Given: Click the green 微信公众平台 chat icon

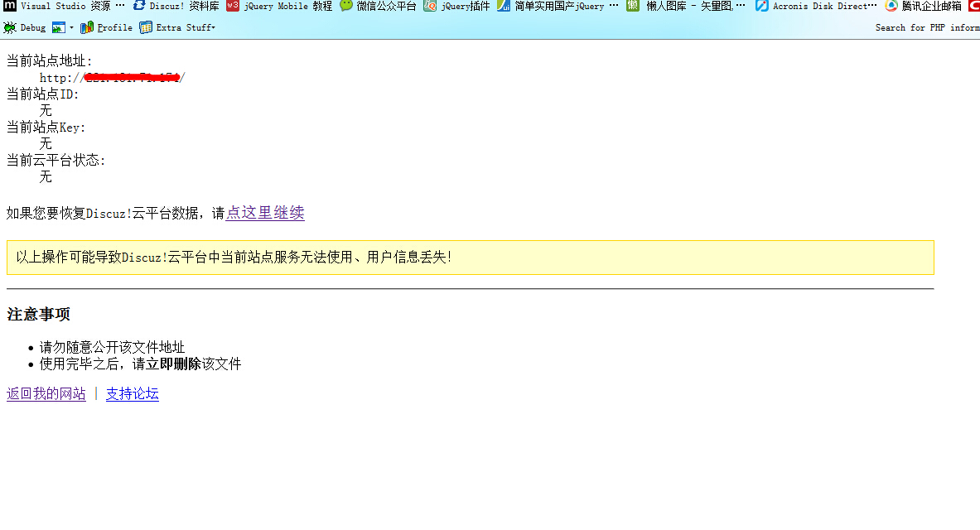Looking at the screenshot, I should coord(346,6).
